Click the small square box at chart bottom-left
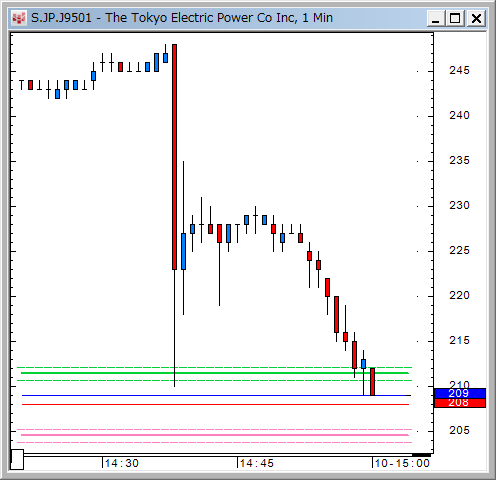The width and height of the screenshot is (496, 480). coord(17,459)
